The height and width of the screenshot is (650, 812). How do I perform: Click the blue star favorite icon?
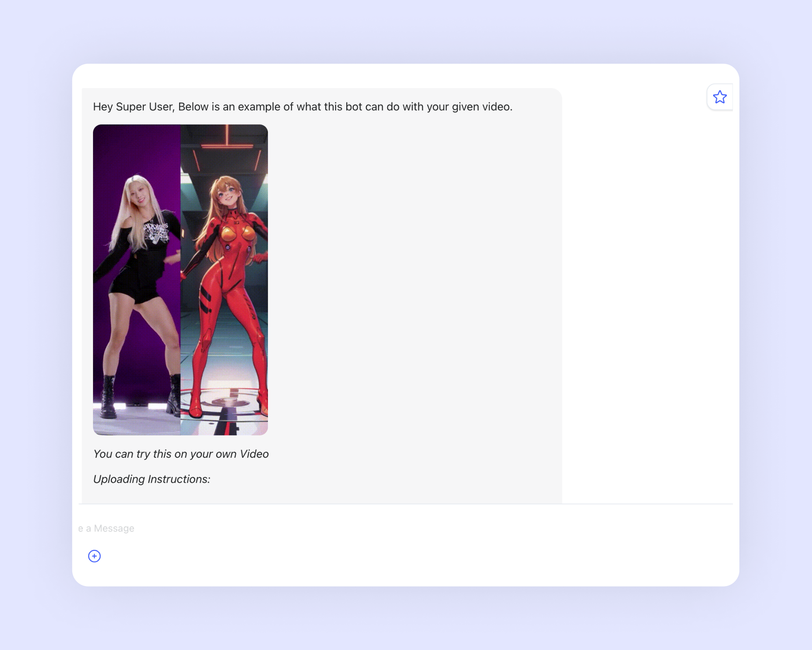click(x=719, y=97)
